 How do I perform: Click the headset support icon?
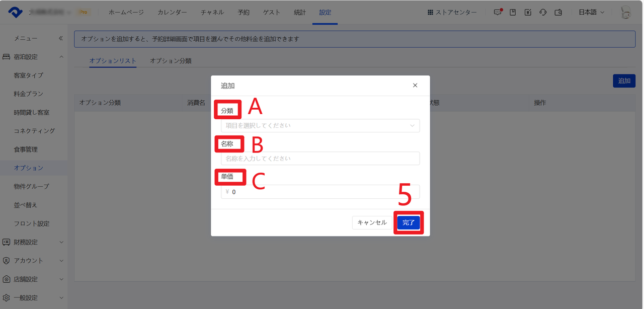tap(543, 13)
